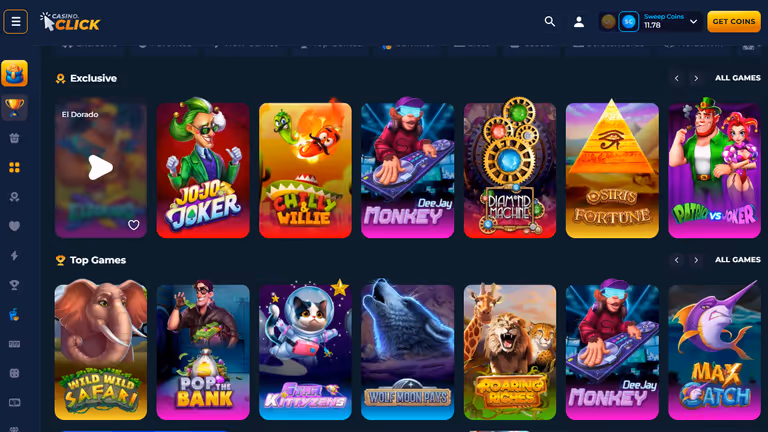Open the gift box icon in sidebar
Image resolution: width=768 pixels, height=432 pixels.
tap(14, 138)
